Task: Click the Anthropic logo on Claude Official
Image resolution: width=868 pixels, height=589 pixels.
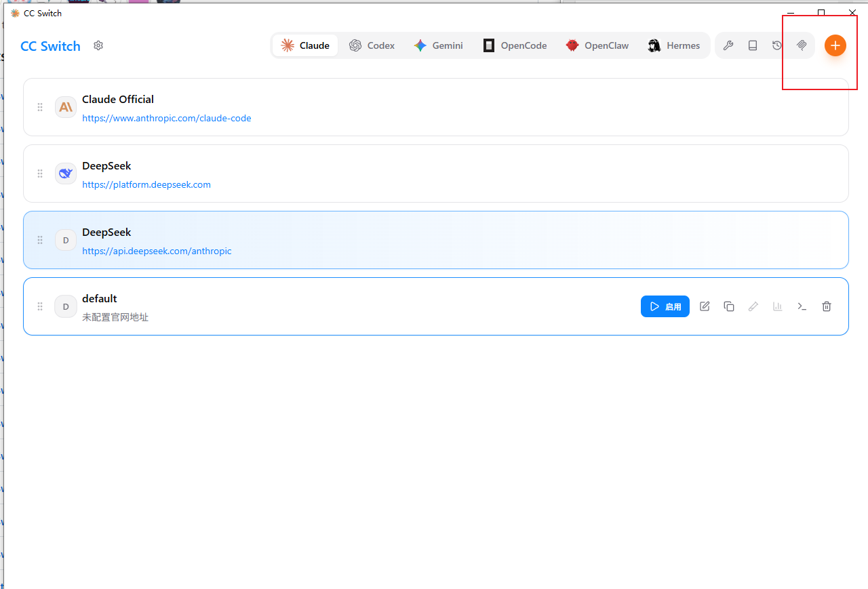Action: click(66, 107)
